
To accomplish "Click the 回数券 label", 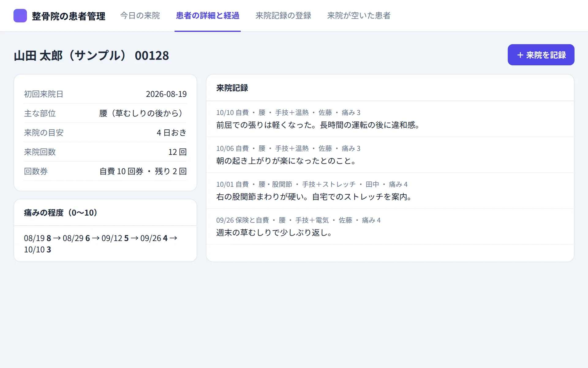I will click(x=36, y=171).
